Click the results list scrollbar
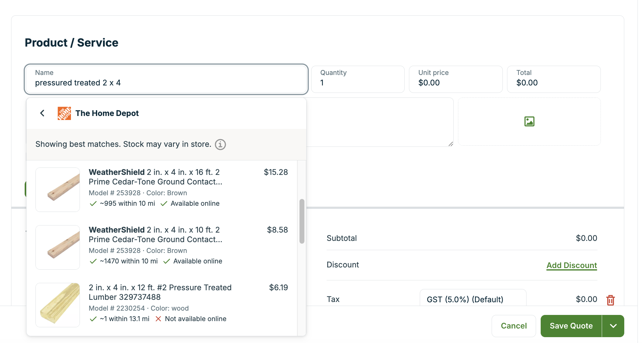This screenshot has width=644, height=343. tap(302, 221)
